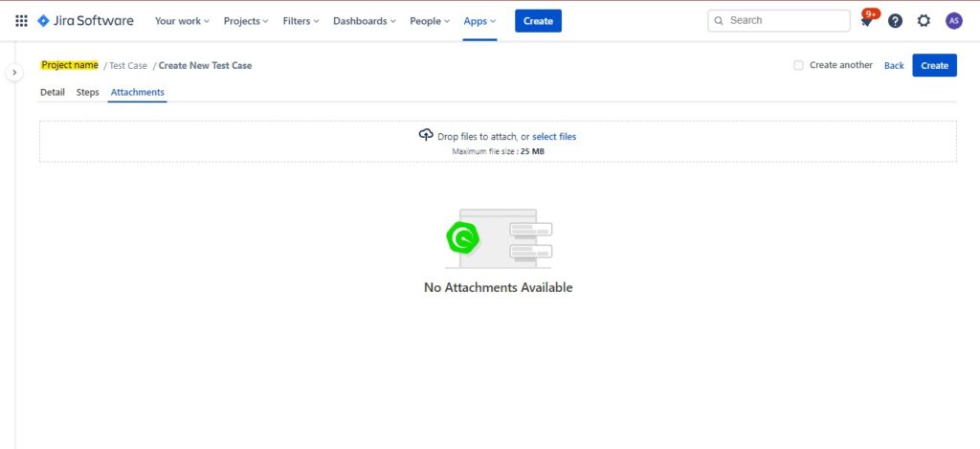
Task: Select the Attachments tab
Action: (138, 92)
